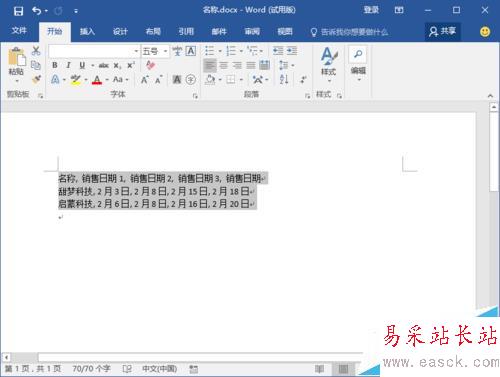Align text left

210,65
